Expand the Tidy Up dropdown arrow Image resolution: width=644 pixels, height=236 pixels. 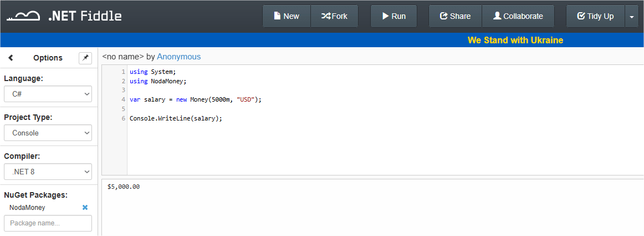click(x=632, y=16)
